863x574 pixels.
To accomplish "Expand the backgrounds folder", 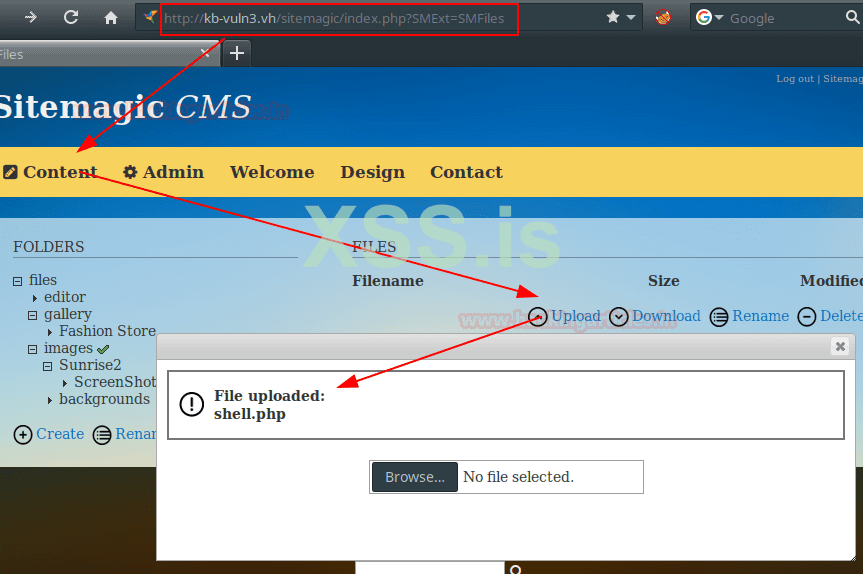I will point(50,400).
